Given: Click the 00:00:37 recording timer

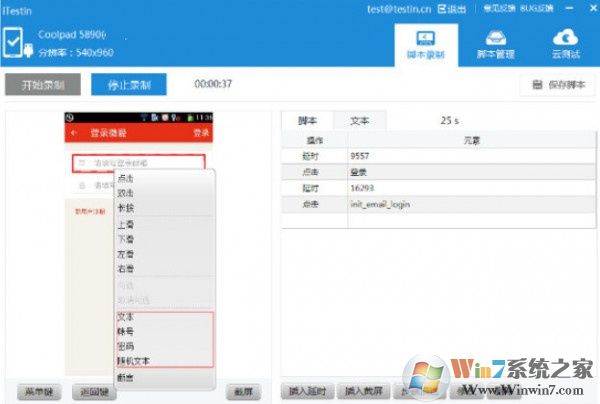Looking at the screenshot, I should [213, 84].
